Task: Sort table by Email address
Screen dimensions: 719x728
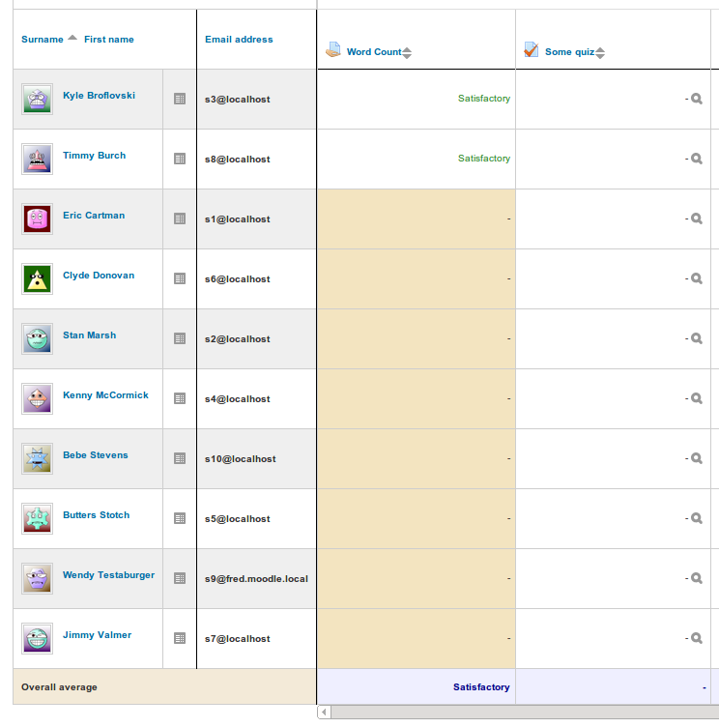Action: click(239, 40)
